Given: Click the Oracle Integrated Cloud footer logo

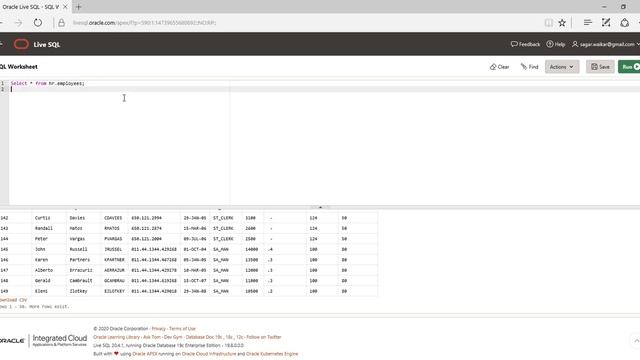Looking at the screenshot, I should (43, 340).
